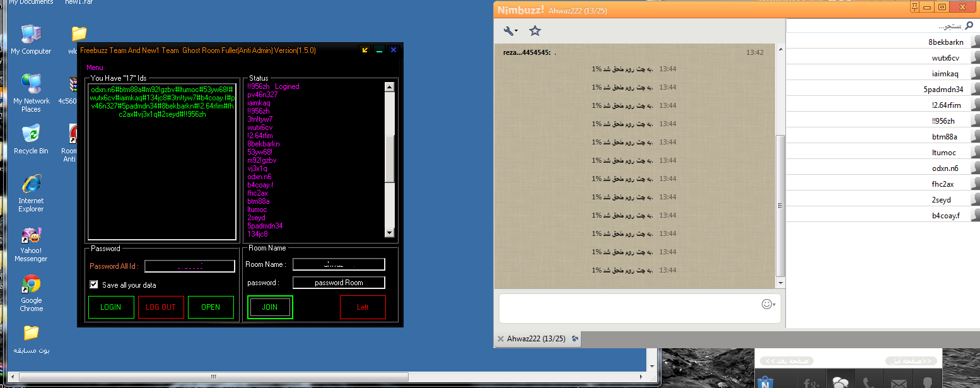Select contact b4coay.f in Nimbuzz list
This screenshot has width=980, height=388.
(883, 216)
